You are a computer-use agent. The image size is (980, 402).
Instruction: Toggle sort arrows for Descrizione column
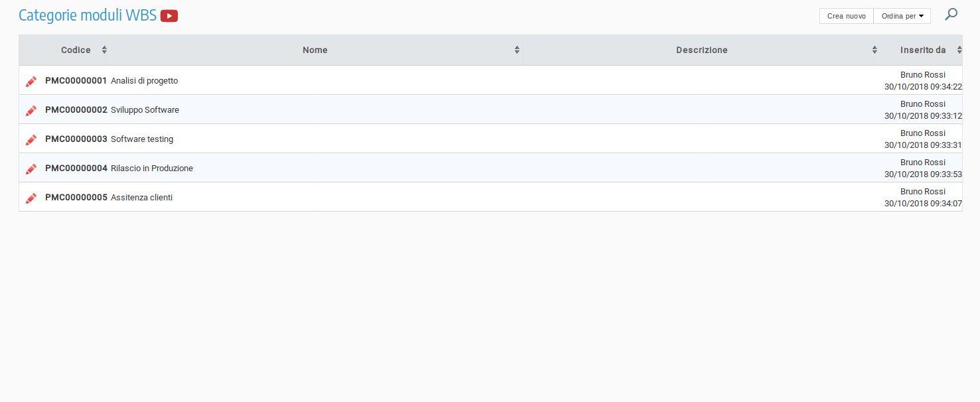(875, 50)
